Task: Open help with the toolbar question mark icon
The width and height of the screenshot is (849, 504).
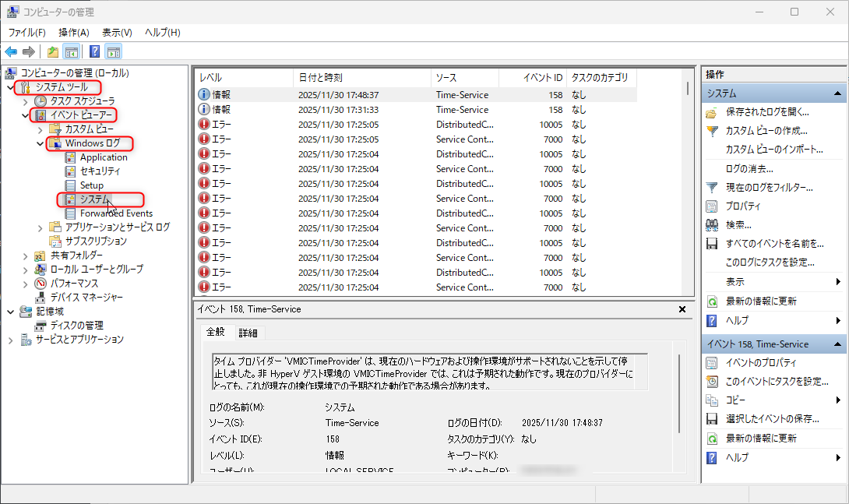Action: tap(95, 51)
